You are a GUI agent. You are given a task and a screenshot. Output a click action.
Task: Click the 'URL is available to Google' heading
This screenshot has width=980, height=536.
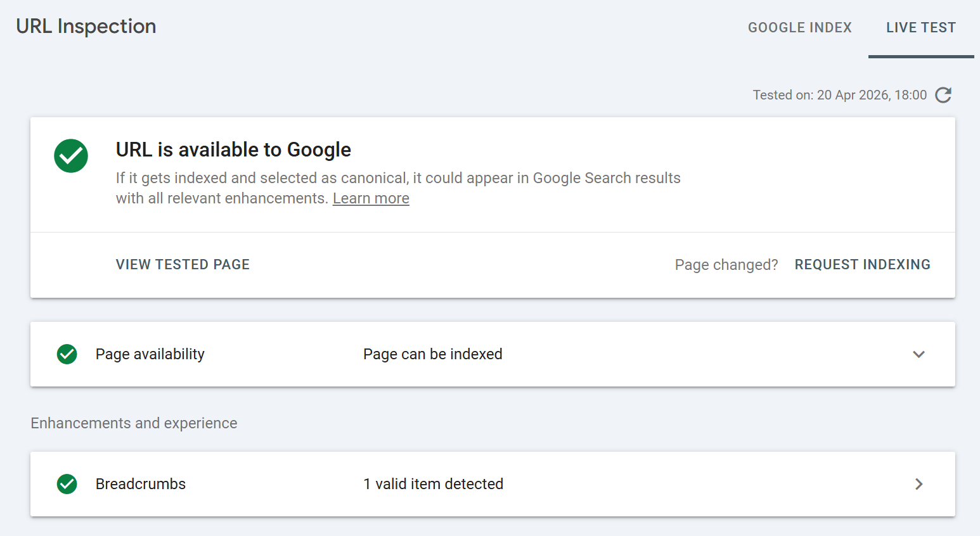233,150
